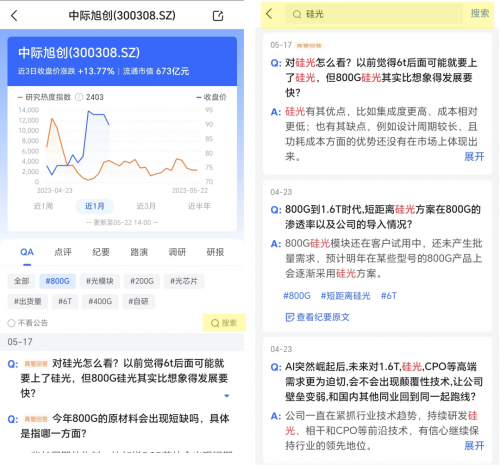The height and width of the screenshot is (465, 500).
Task: Select 全部 filter tag
Action: pos(21,281)
